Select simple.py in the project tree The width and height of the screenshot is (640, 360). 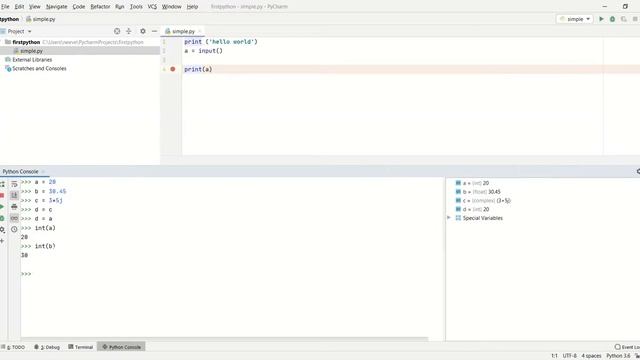31,51
